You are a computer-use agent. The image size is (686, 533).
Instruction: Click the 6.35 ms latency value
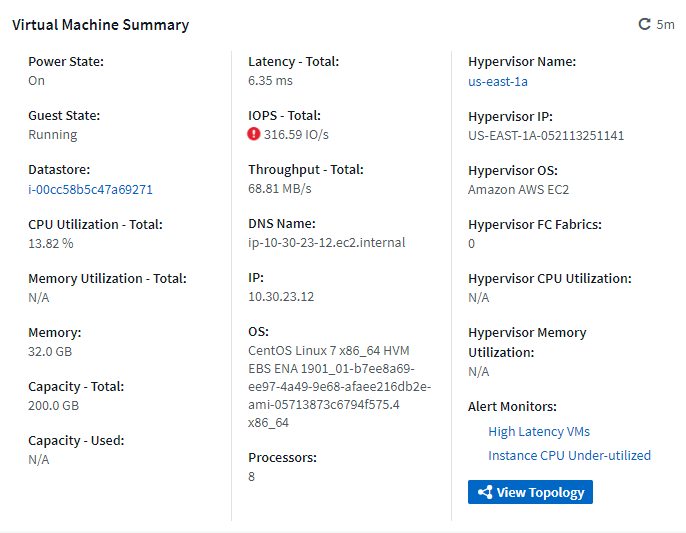click(270, 81)
